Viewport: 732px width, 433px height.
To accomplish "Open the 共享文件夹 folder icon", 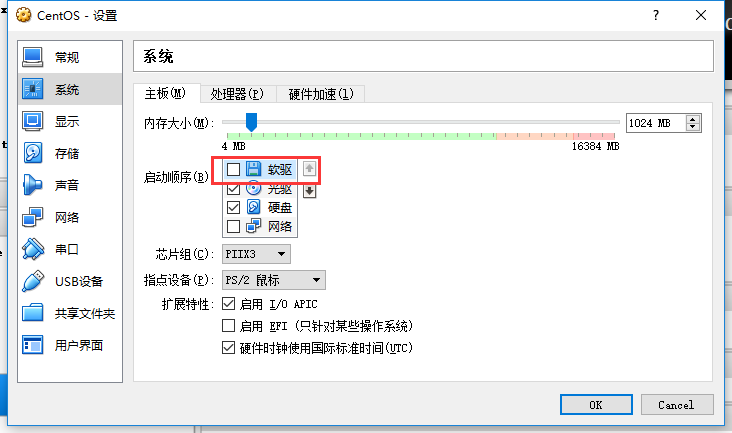I will 32,313.
